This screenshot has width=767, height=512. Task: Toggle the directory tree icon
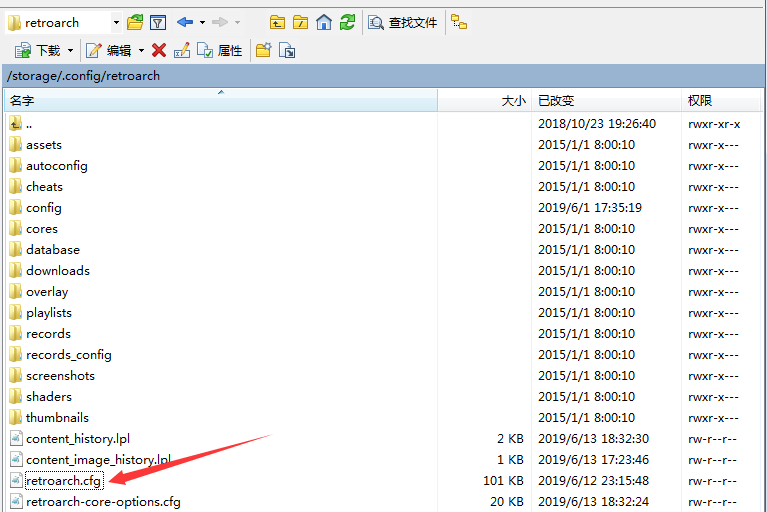(x=459, y=22)
